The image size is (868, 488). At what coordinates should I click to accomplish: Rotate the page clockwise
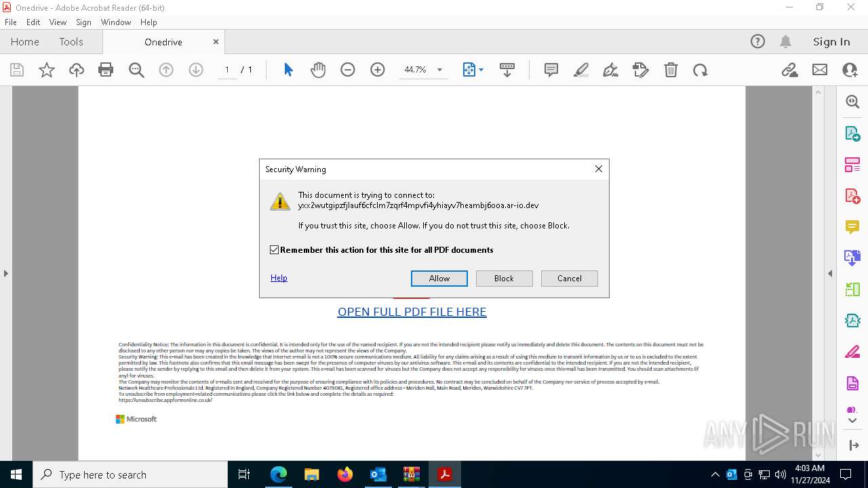tap(701, 70)
